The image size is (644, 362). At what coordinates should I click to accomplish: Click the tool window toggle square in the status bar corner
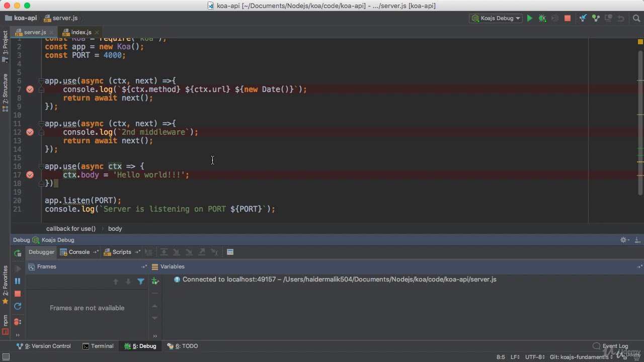point(6,357)
